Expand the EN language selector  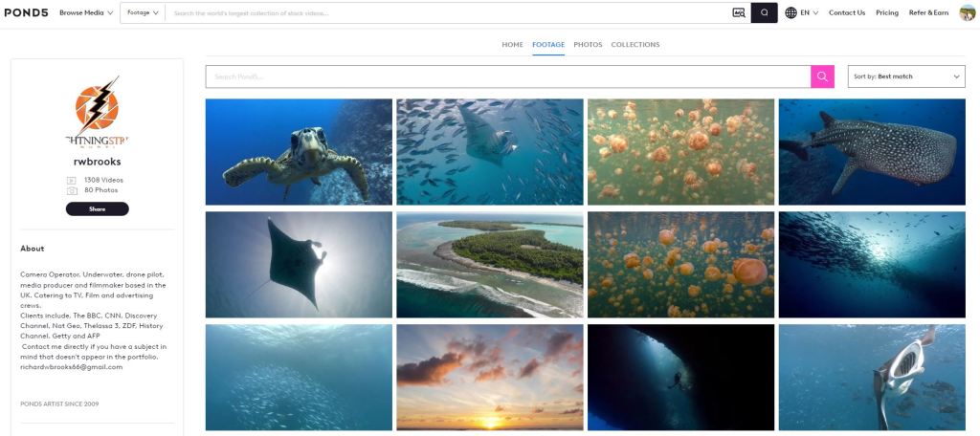tap(810, 13)
